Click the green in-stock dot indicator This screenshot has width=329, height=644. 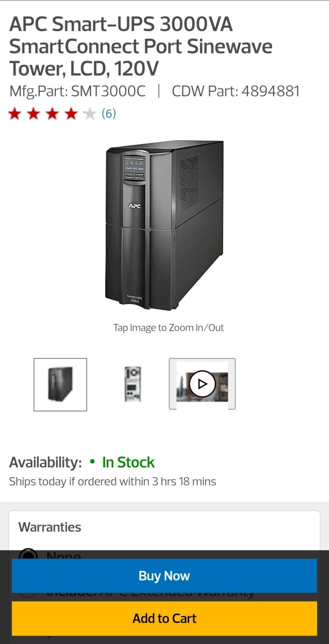pyautogui.click(x=92, y=462)
